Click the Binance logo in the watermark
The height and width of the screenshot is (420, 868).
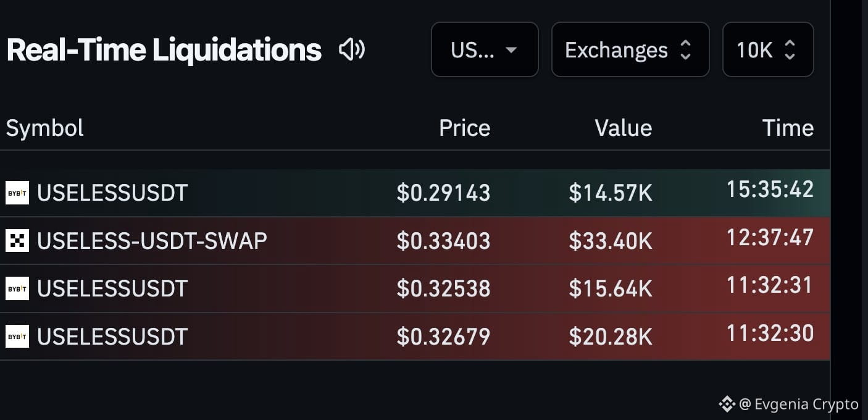click(727, 405)
